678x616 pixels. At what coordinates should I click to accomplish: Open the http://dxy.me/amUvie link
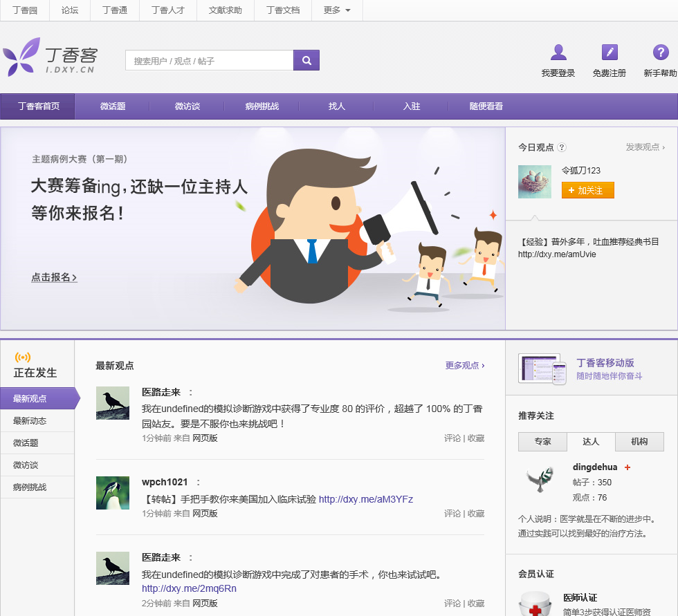(x=557, y=254)
